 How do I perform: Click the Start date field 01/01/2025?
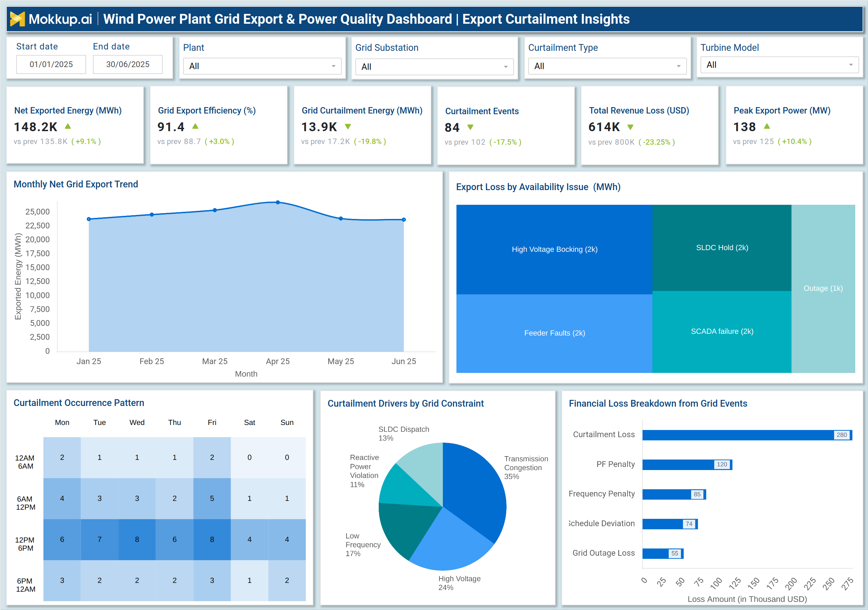click(x=51, y=64)
